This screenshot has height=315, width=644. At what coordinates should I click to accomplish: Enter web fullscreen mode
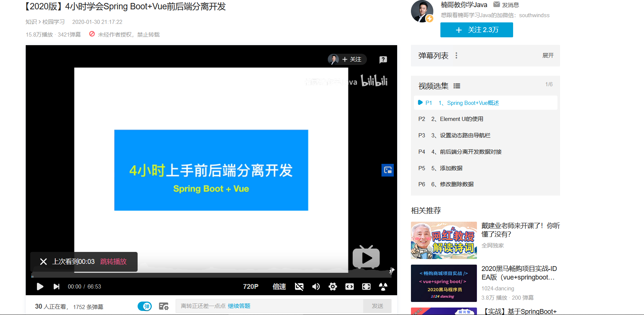366,286
